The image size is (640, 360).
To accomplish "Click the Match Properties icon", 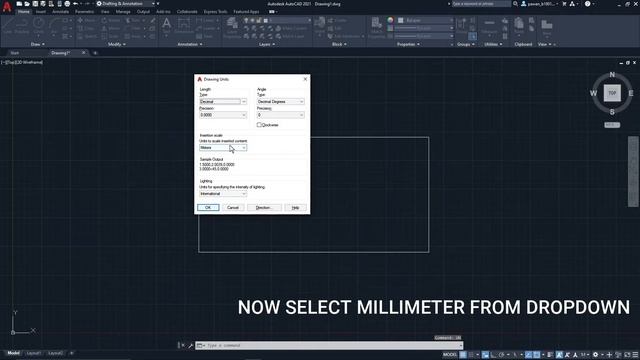I will 376,27.
